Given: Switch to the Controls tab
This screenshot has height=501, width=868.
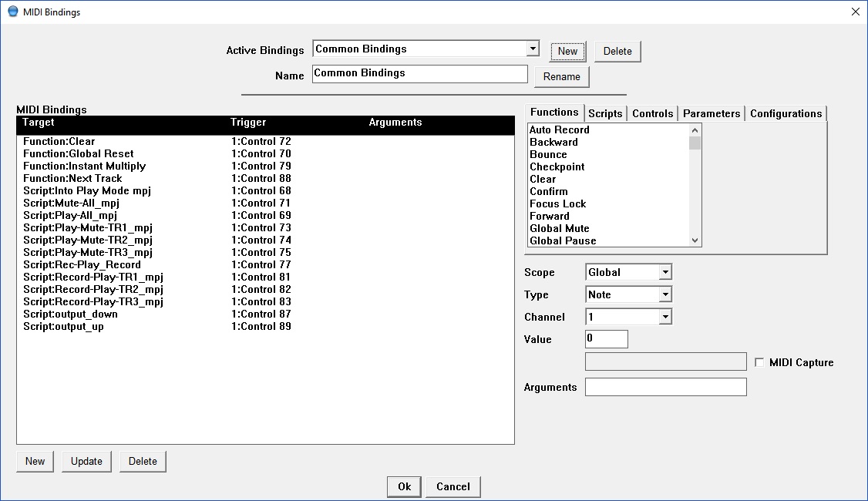Looking at the screenshot, I should point(653,113).
